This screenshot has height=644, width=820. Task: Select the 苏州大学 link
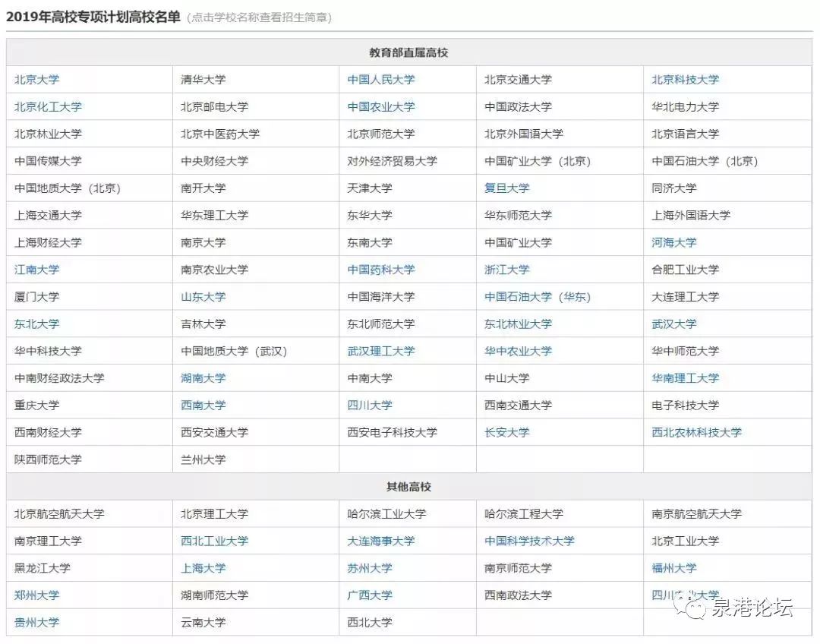point(370,568)
